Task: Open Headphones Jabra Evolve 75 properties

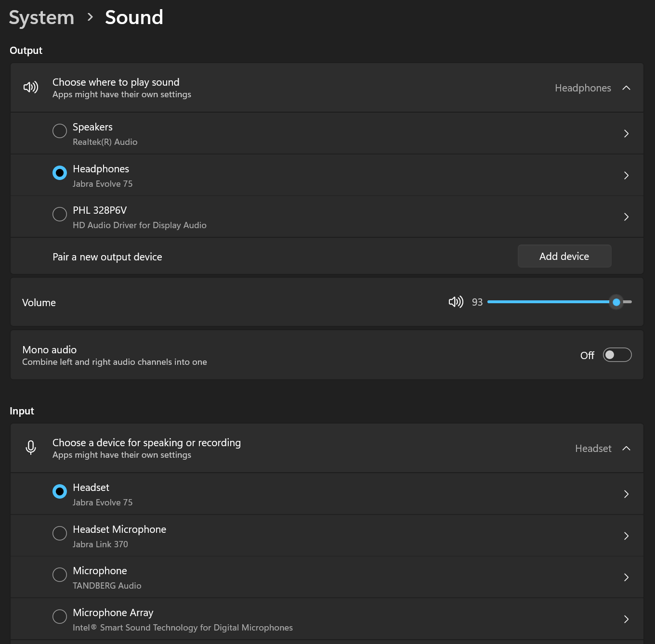Action: coord(626,175)
